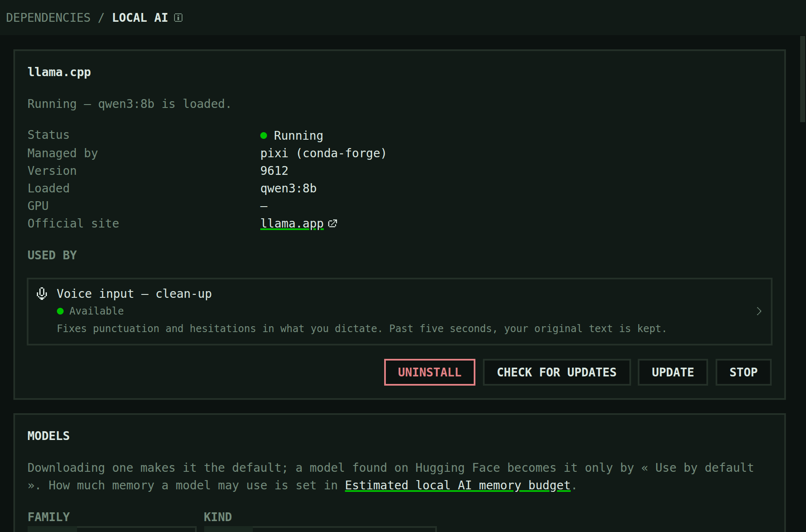Click the "Voice input — clean-up" title
806x532 pixels.
click(134, 294)
